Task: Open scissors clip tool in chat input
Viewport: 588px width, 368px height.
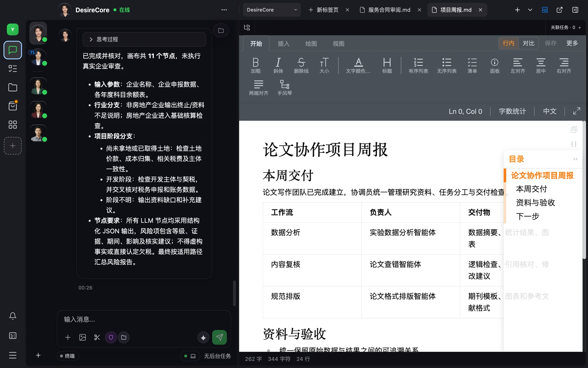Action: coord(97,337)
